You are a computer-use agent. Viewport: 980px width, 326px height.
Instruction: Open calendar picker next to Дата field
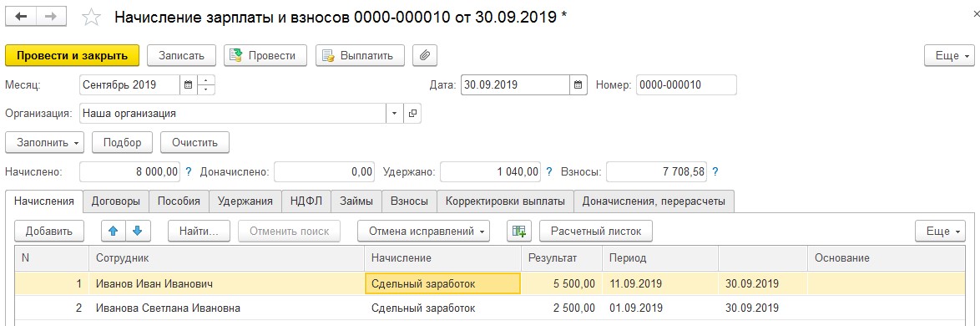click(578, 84)
